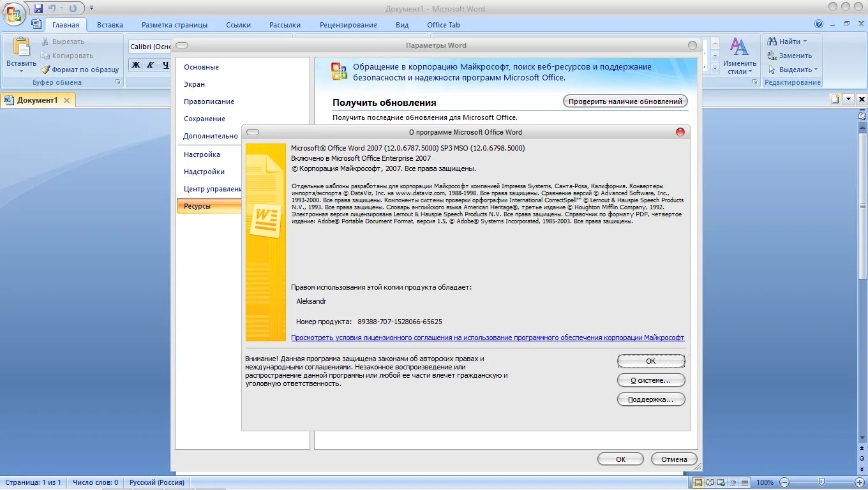Switch to Web Layout view icon
The height and width of the screenshot is (490, 868).
[x=721, y=482]
